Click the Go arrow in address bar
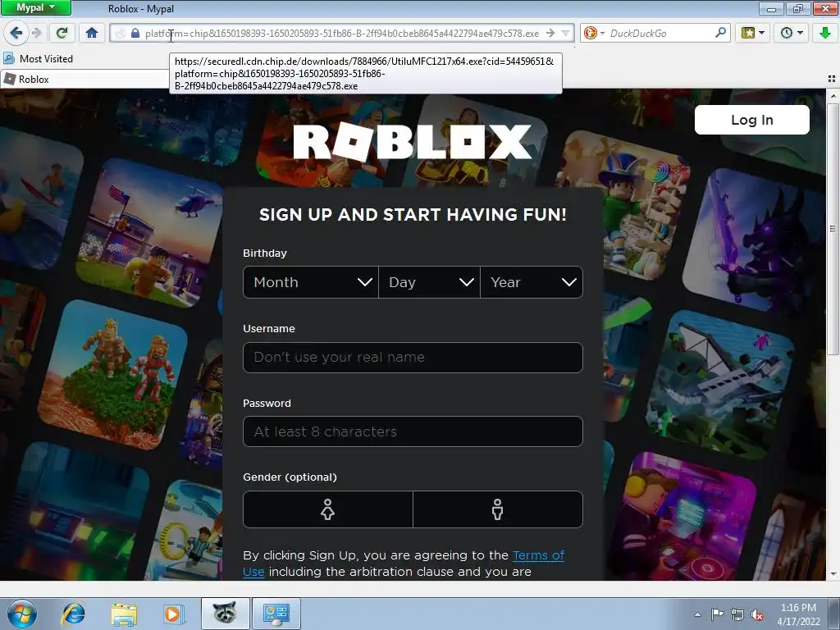The height and width of the screenshot is (630, 840). click(x=550, y=33)
